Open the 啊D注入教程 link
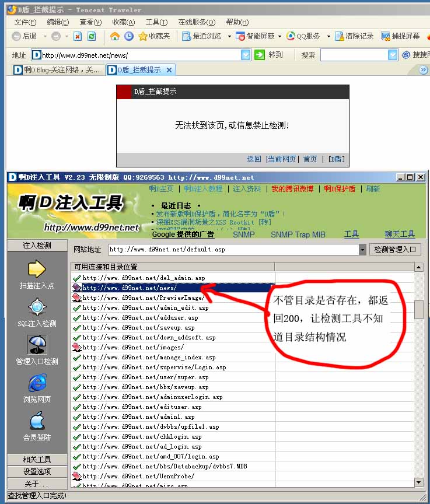 203,188
